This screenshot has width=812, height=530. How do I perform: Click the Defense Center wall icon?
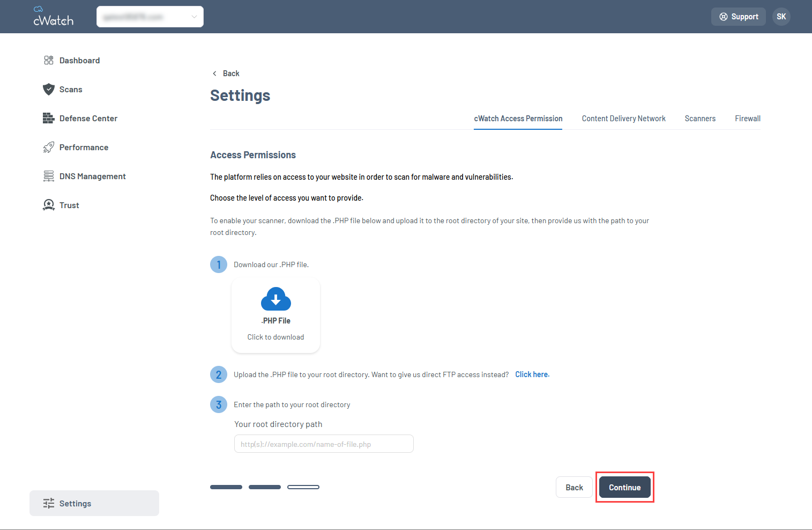point(49,118)
